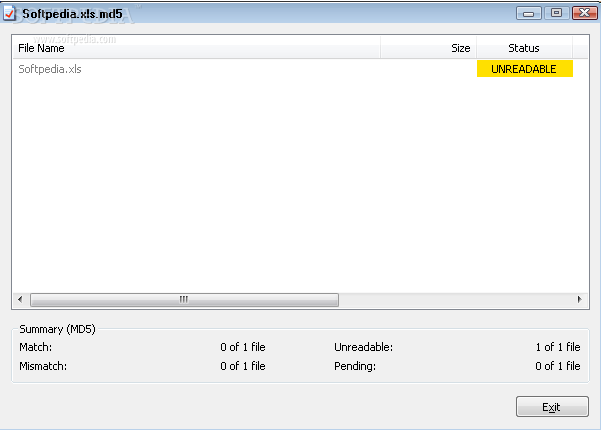Screen dimensions: 601x430
Task: Maximize the Softpedia.xls.md5 window
Action: click(x=557, y=13)
